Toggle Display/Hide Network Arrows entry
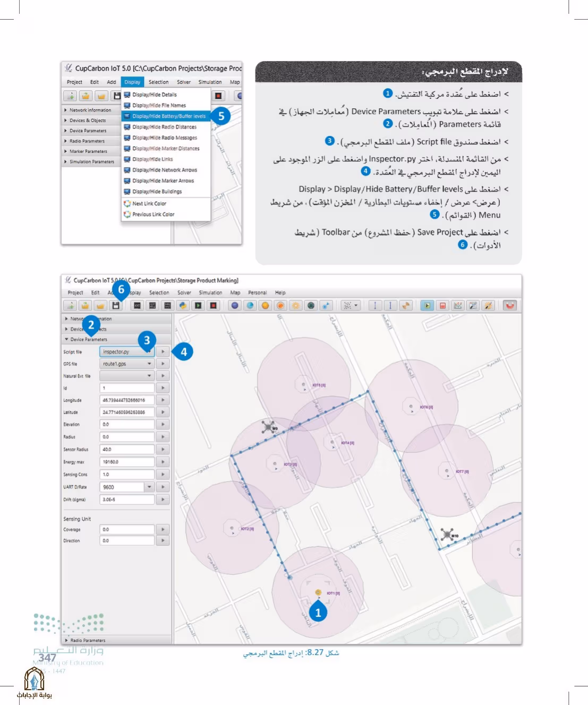Image resolution: width=588 pixels, height=705 pixels. [x=166, y=170]
